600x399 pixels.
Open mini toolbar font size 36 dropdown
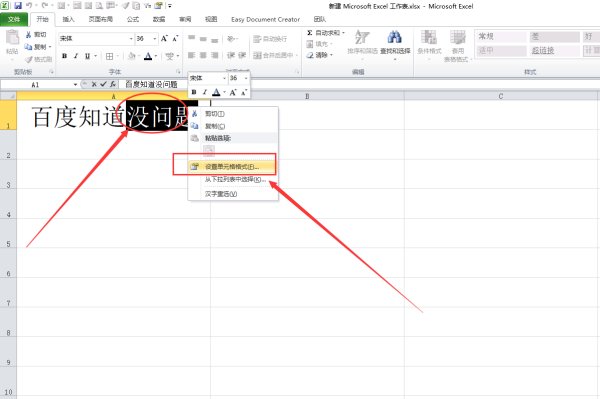pyautogui.click(x=246, y=78)
